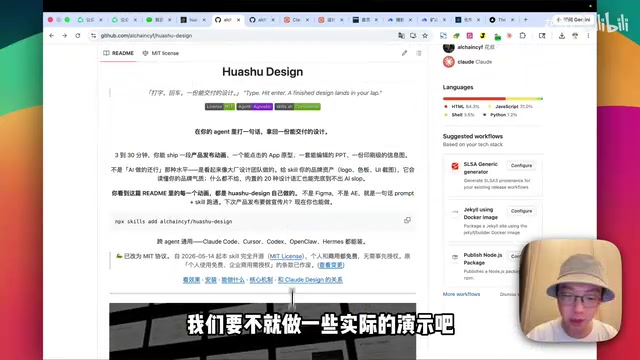
Task: Click alchaincyf contributor avatar
Action: click(449, 48)
